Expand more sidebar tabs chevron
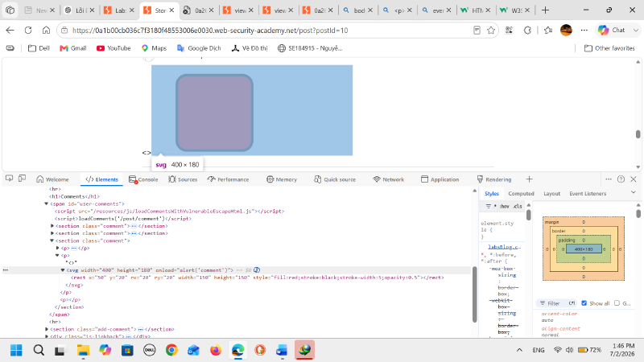 (633, 192)
